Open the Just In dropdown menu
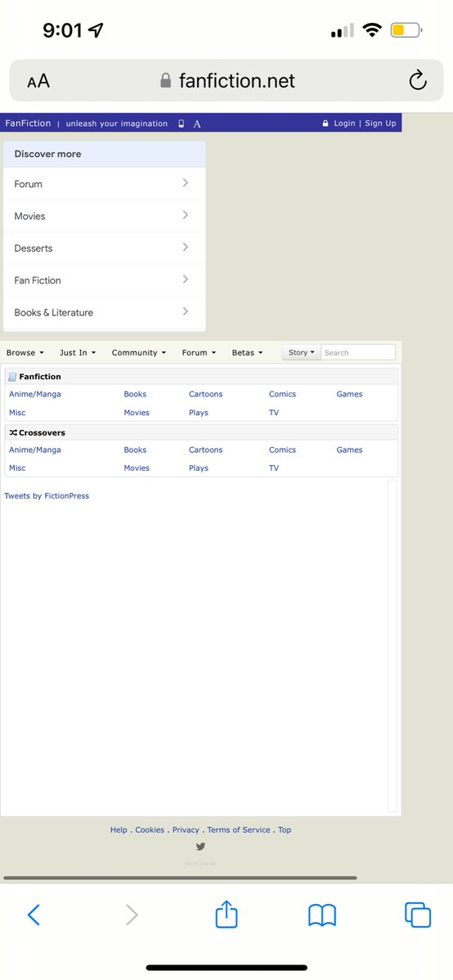Screen dimensions: 453x980 point(78,352)
